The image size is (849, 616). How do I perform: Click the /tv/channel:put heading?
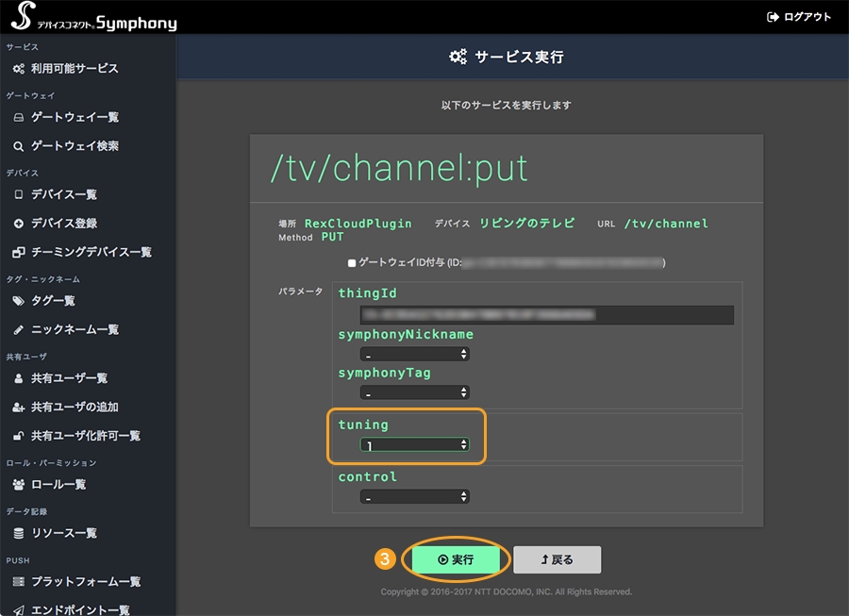click(400, 169)
